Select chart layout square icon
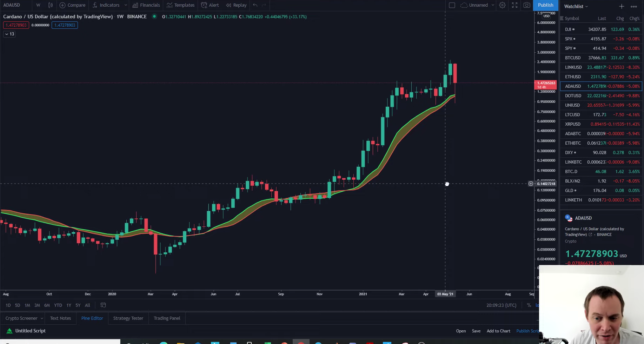This screenshot has height=344, width=644. click(452, 5)
